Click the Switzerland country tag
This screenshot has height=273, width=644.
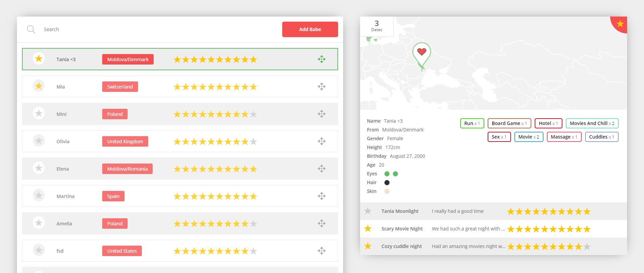(120, 87)
